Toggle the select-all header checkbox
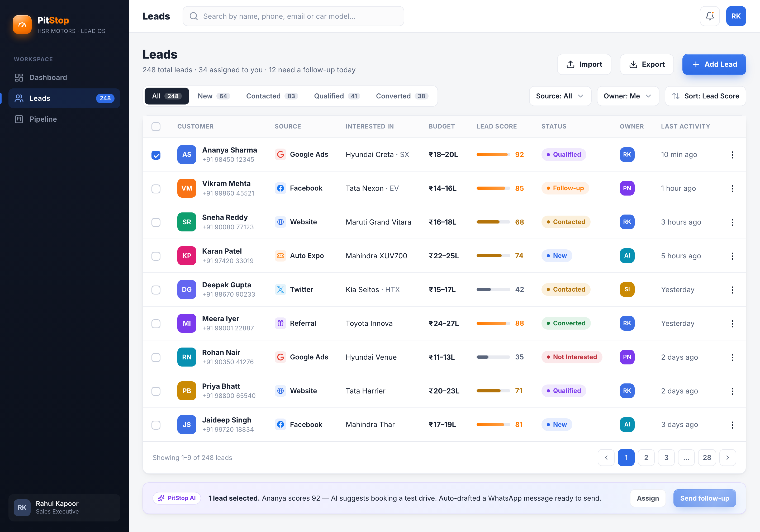This screenshot has width=760, height=532. pos(156,126)
